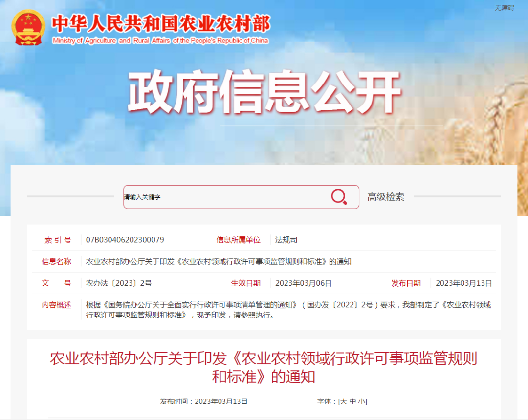The width and height of the screenshot is (528, 420).
Task: Open the 无障碍 accessibility option
Action: (504, 7)
